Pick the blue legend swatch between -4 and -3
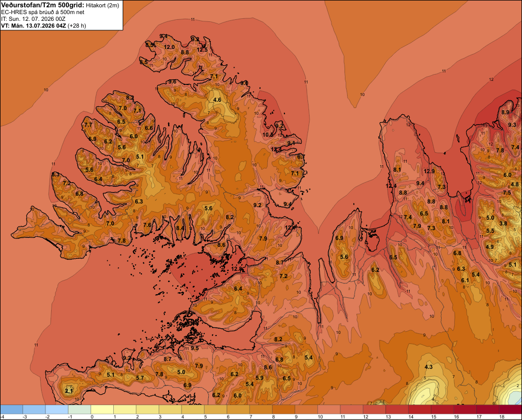522x420 pixels. coord(11,410)
